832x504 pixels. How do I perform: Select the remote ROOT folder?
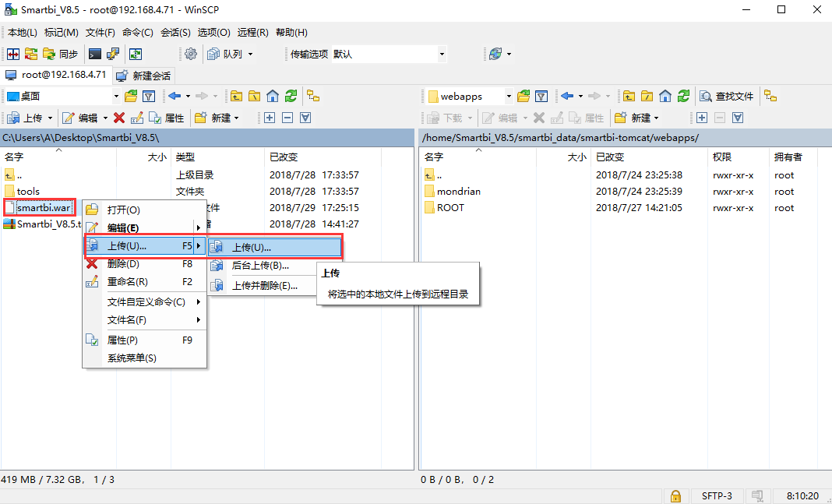tap(450, 207)
